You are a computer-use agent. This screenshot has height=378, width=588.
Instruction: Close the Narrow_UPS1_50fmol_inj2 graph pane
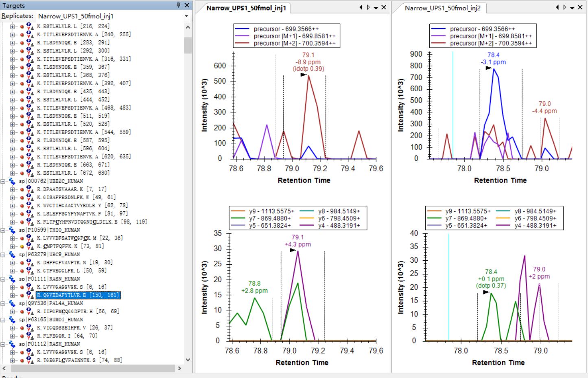[580, 7]
